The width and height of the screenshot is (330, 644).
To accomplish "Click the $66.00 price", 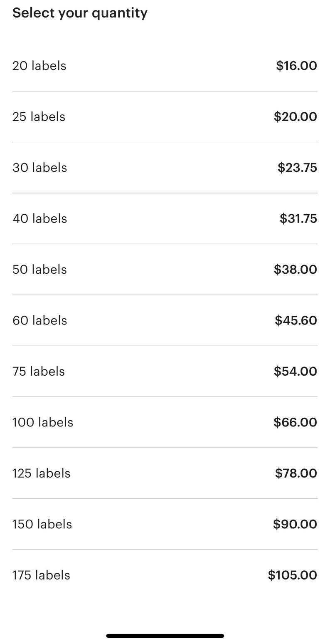I will click(x=295, y=422).
